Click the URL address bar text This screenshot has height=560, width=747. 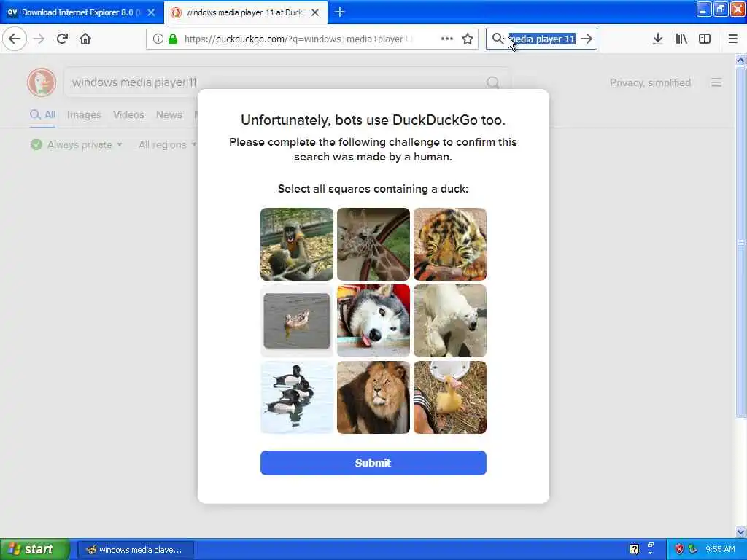pos(298,39)
